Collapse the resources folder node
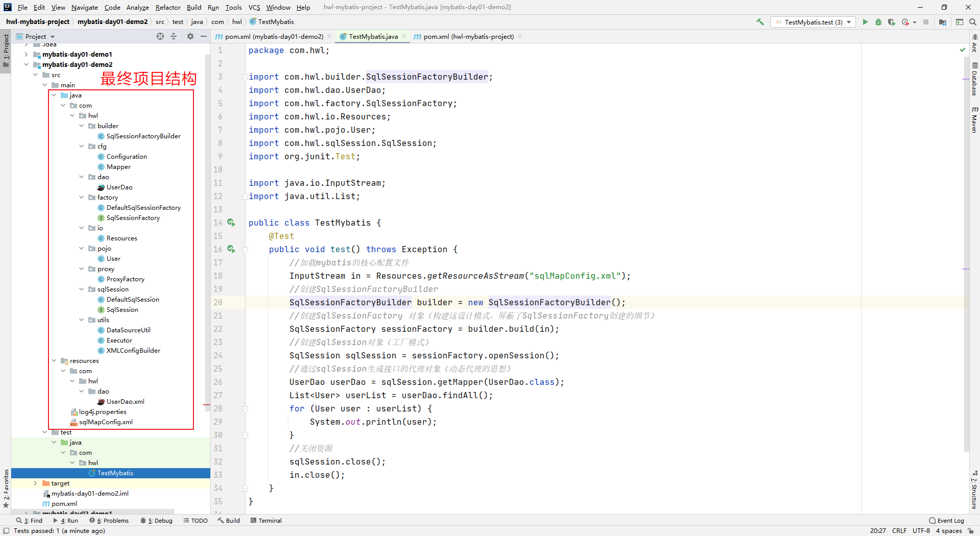980x536 pixels. 54,360
